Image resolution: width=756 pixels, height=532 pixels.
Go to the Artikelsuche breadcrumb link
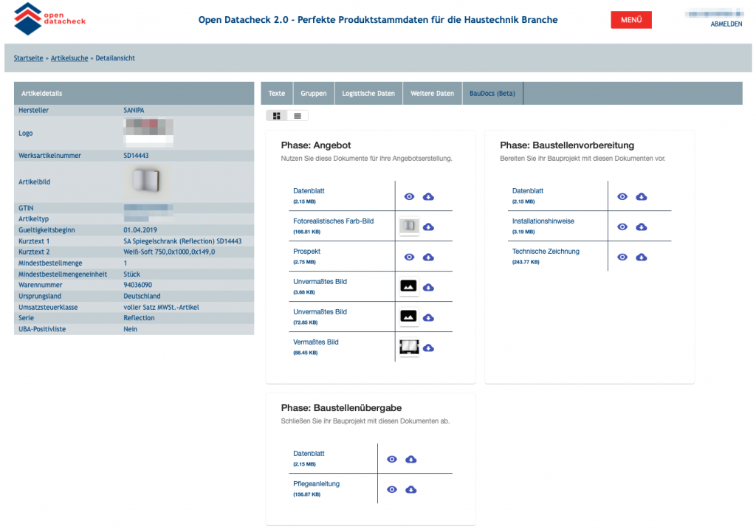[69, 58]
